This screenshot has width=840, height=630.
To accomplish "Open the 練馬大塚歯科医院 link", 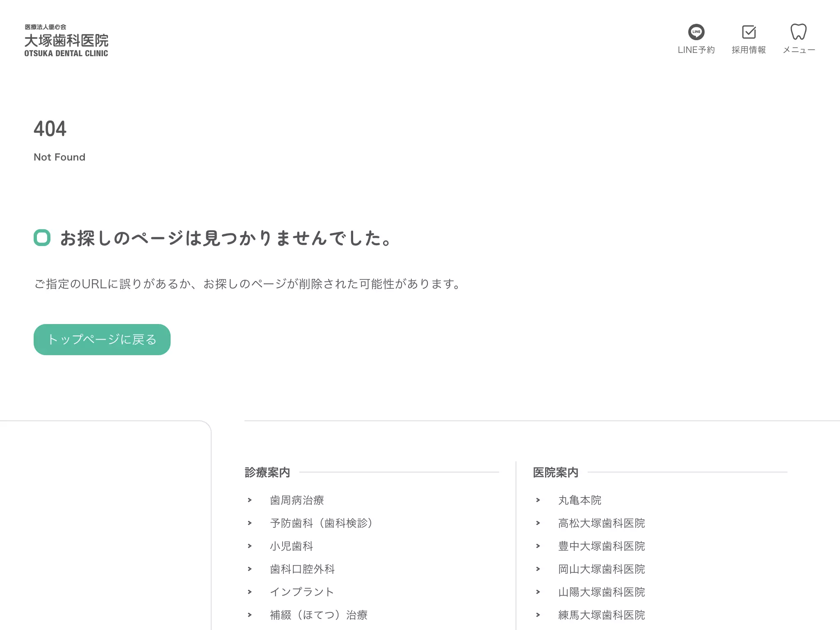I will [x=602, y=615].
